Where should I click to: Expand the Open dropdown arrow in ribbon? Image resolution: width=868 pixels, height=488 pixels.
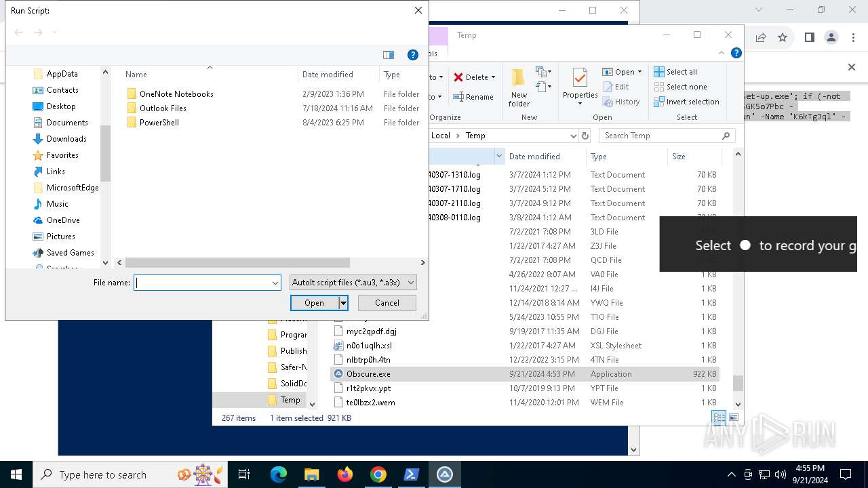[x=639, y=72]
